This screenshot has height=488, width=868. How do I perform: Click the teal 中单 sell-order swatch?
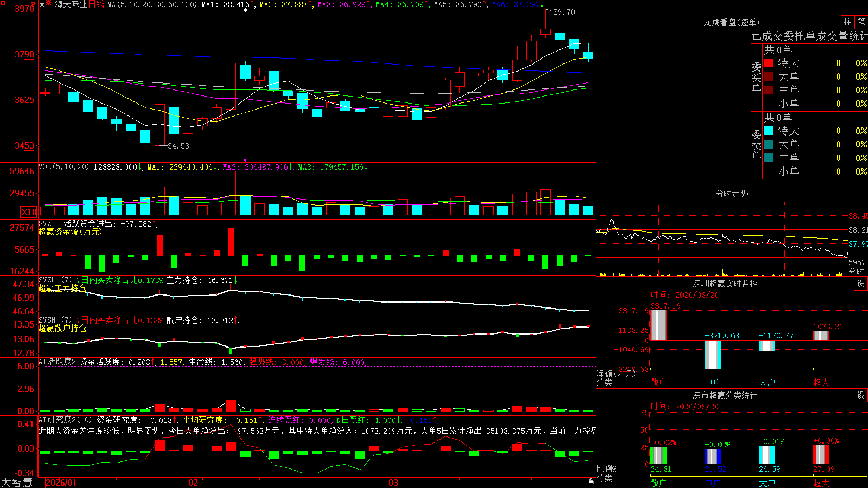click(x=768, y=158)
